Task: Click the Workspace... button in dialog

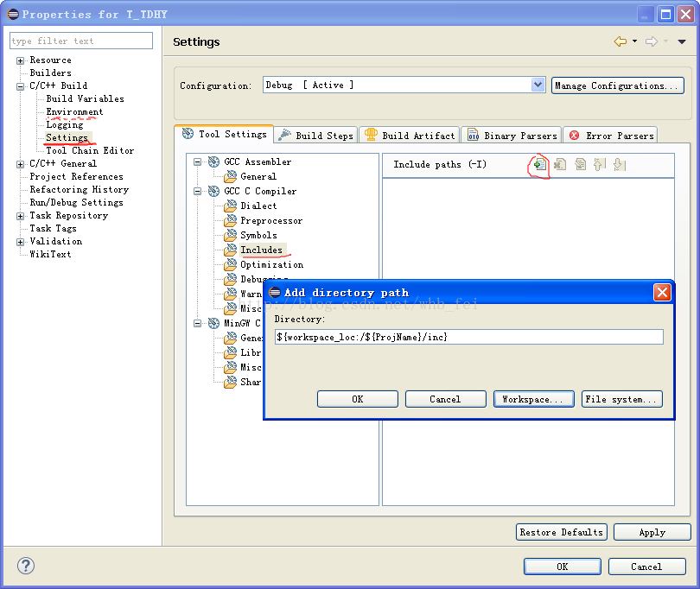Action: 532,399
